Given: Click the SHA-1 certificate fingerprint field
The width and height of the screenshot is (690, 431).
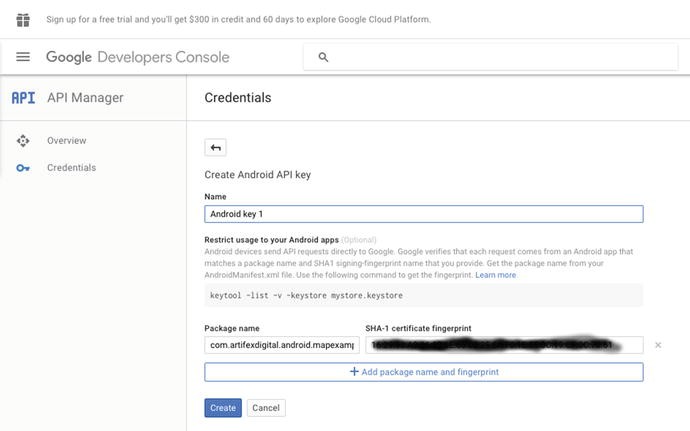Looking at the screenshot, I should pyautogui.click(x=503, y=345).
